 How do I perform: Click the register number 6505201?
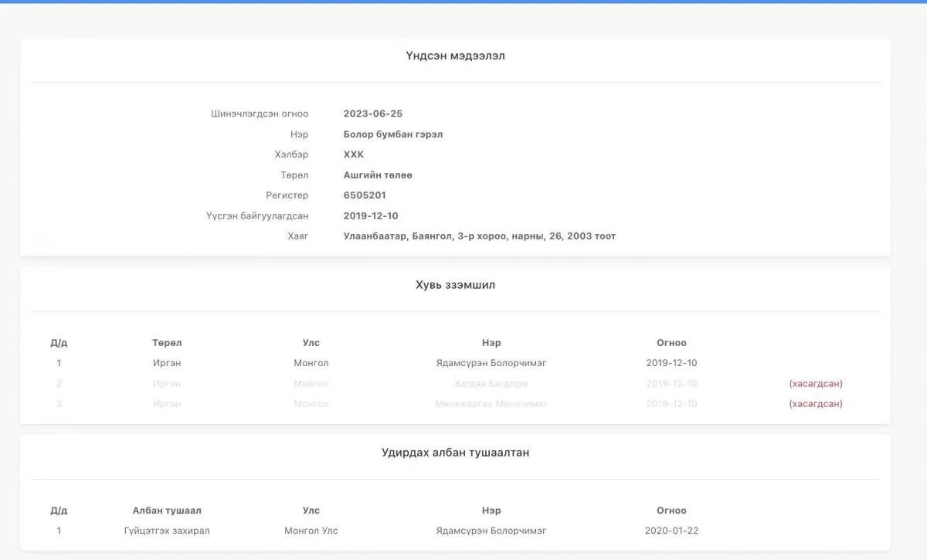point(365,195)
